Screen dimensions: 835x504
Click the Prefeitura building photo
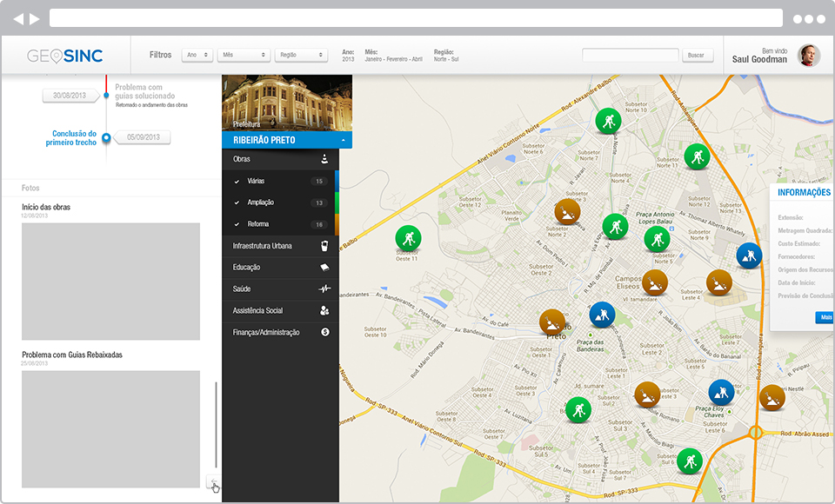[x=287, y=103]
